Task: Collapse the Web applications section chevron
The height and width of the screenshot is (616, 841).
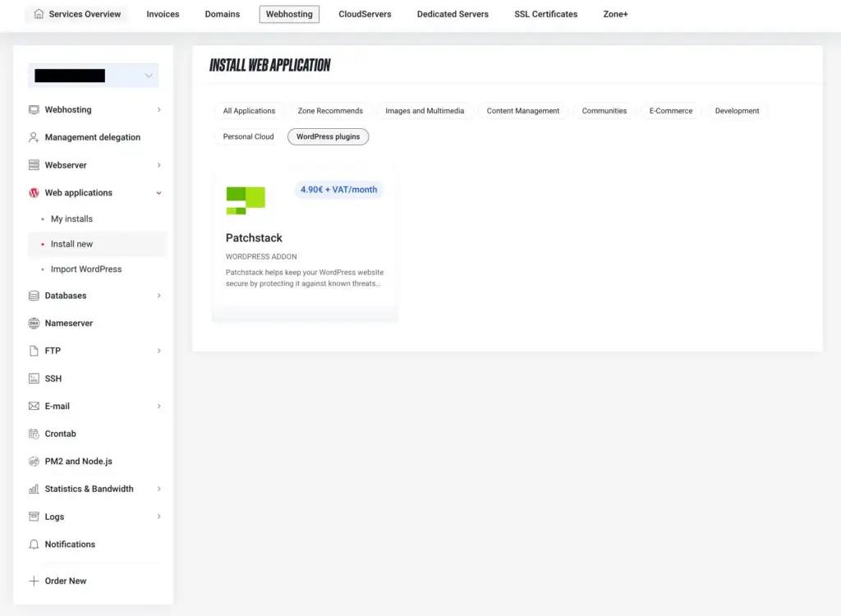Action: pyautogui.click(x=159, y=193)
